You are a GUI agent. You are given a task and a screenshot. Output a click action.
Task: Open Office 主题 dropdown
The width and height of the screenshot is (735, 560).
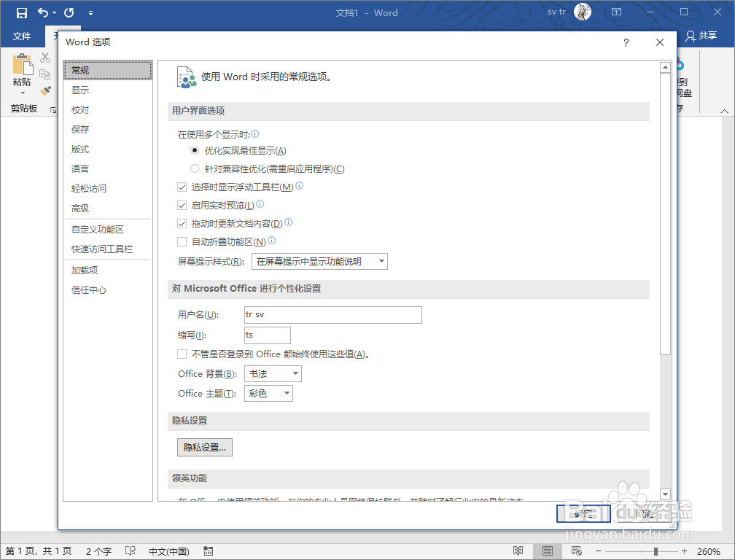coord(268,393)
